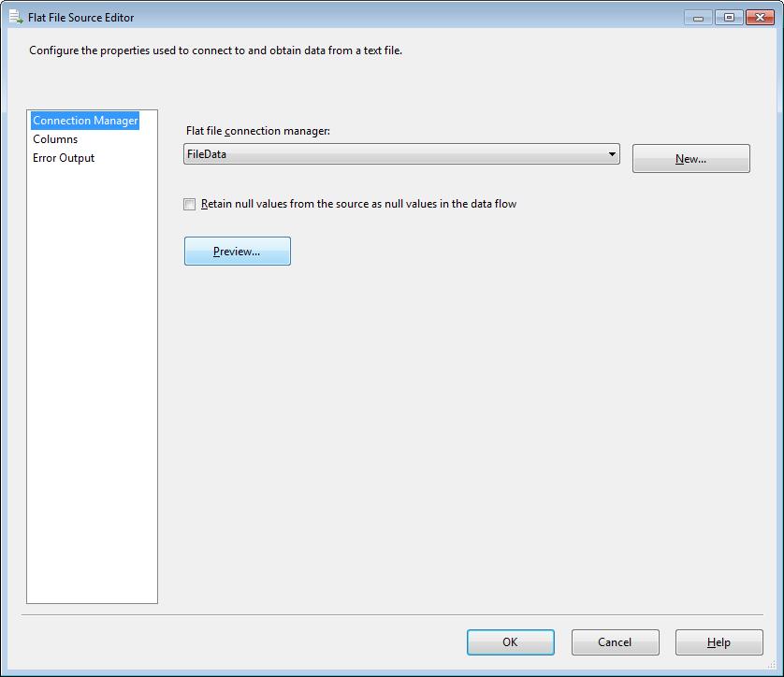Click the Cancel button

615,642
